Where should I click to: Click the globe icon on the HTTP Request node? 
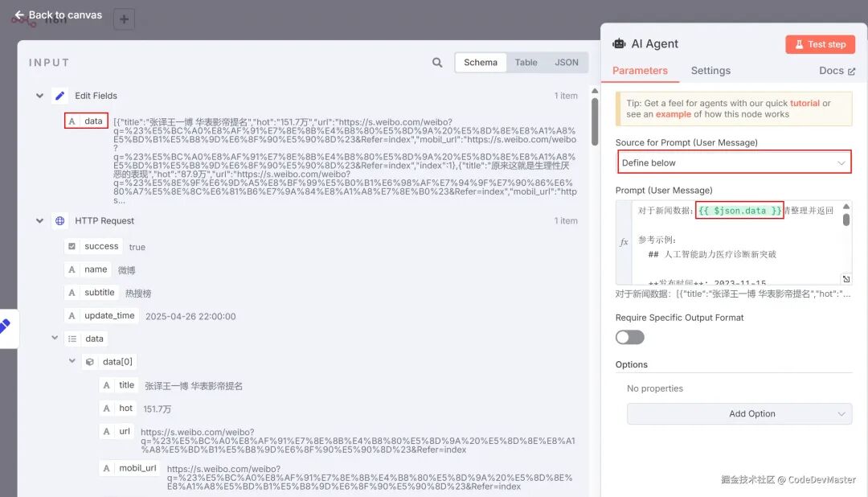click(x=59, y=220)
